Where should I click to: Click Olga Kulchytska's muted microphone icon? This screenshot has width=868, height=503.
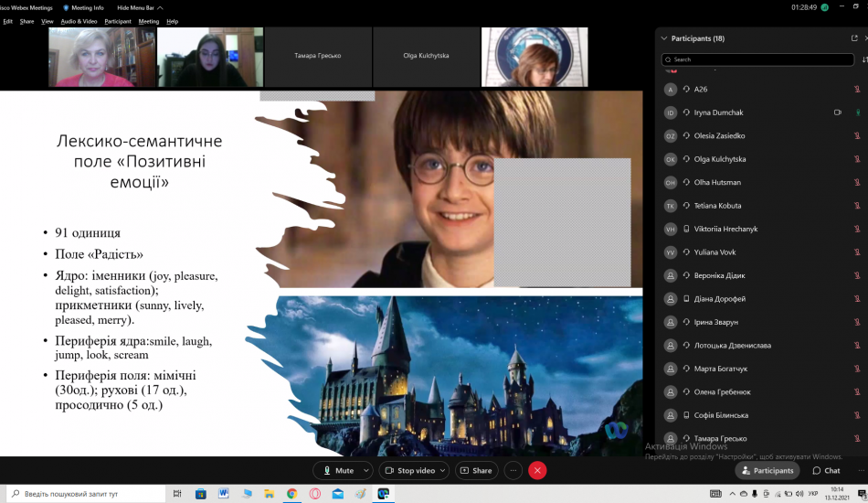(857, 159)
